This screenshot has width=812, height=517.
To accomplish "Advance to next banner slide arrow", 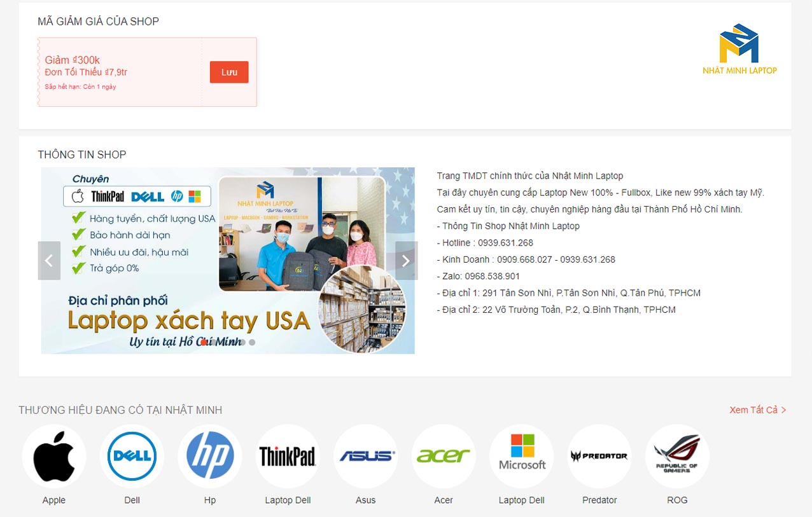I will (406, 260).
